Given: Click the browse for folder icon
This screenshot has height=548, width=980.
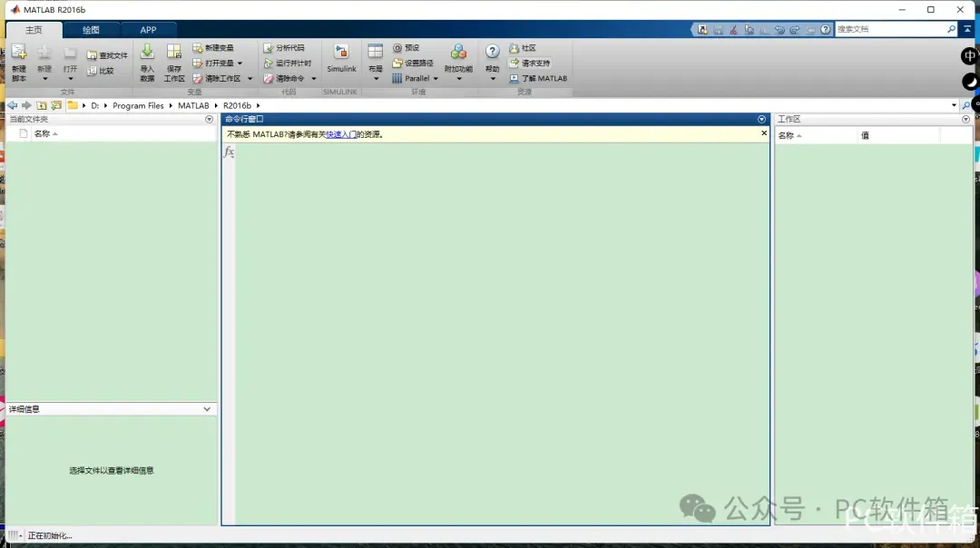Looking at the screenshot, I should click(56, 105).
